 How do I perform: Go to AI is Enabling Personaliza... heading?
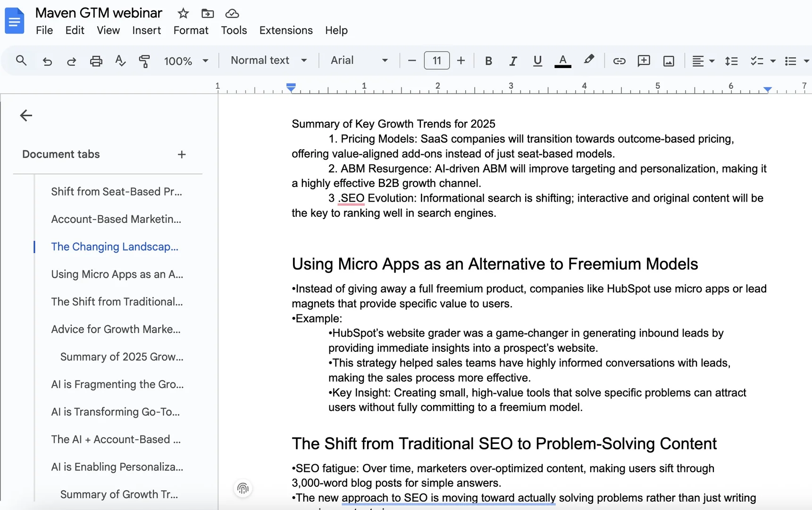pyautogui.click(x=117, y=467)
